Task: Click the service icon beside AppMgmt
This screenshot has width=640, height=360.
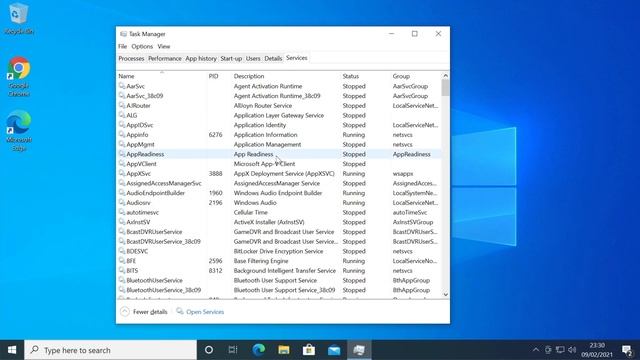Action: [122, 144]
